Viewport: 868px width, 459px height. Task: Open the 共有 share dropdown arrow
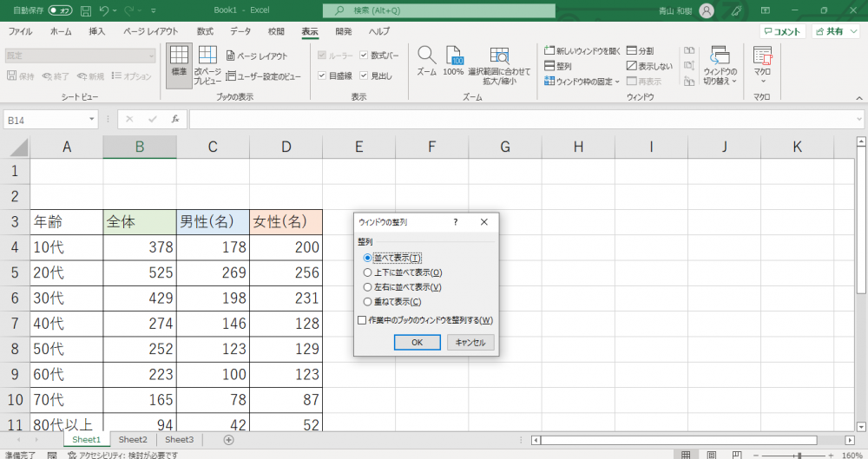click(x=853, y=31)
